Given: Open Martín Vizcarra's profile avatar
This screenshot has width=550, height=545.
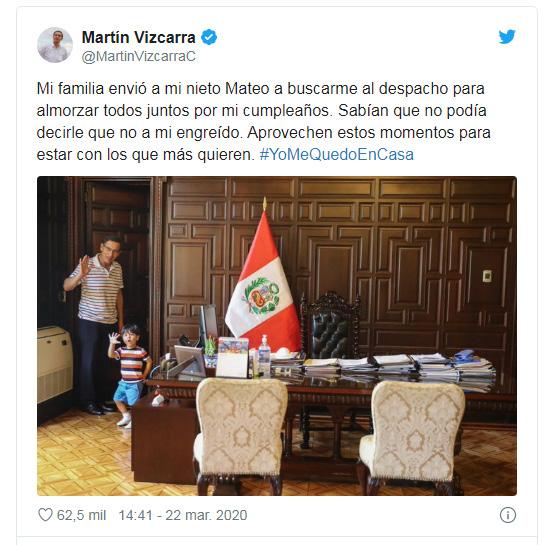Looking at the screenshot, I should point(55,45).
